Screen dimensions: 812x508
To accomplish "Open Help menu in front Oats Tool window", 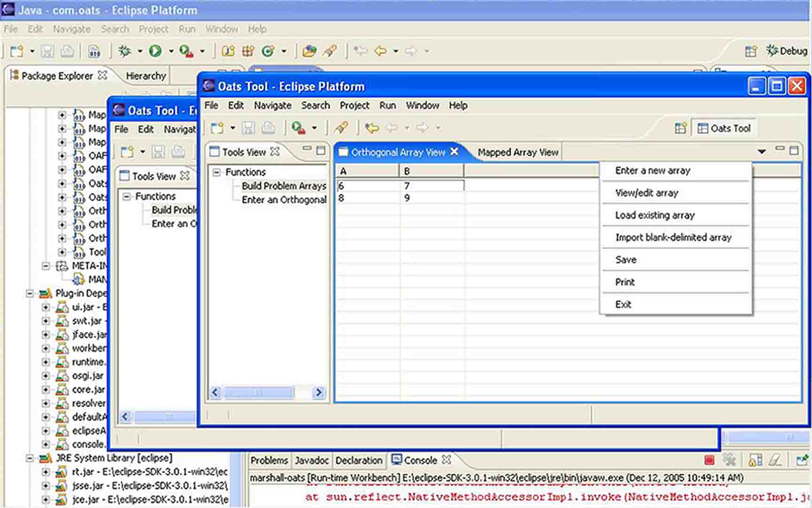I will point(458,105).
